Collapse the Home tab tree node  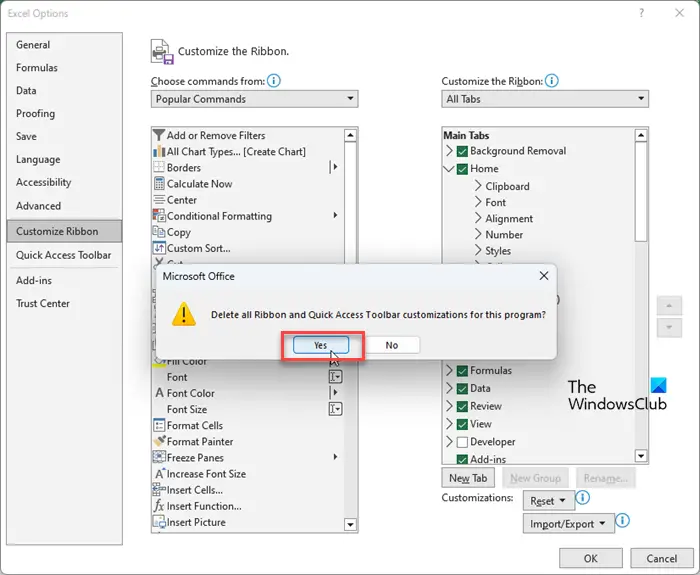[449, 169]
